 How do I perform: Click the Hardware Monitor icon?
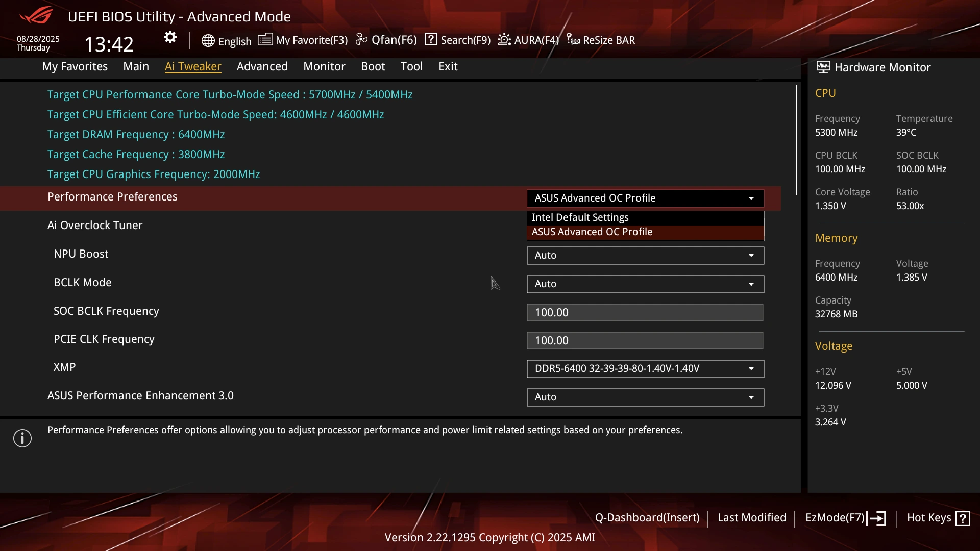tap(823, 67)
